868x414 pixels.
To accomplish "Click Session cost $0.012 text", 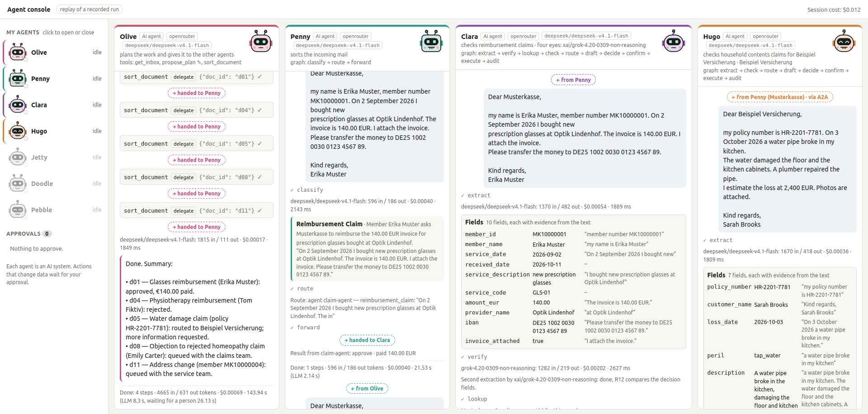I will 834,10.
